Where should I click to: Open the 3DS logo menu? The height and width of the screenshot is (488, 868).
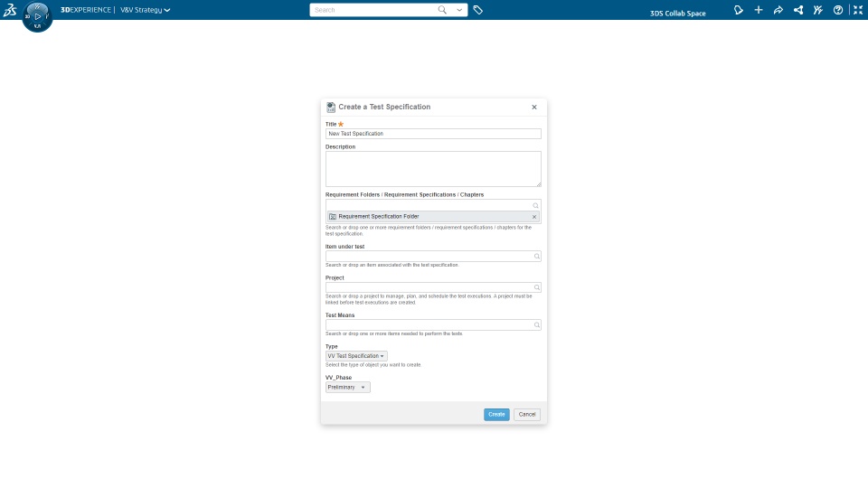(10, 9)
